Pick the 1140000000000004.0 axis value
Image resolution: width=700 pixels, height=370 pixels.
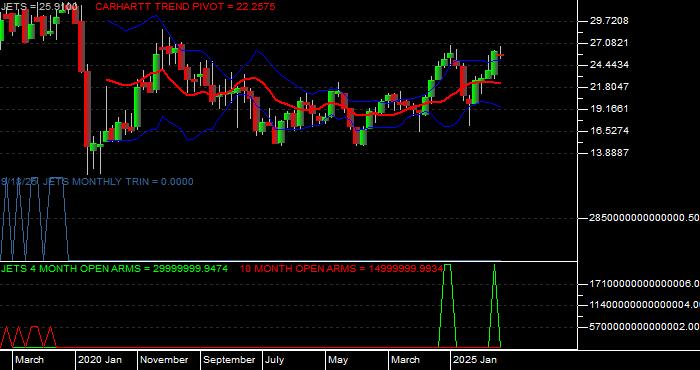pyautogui.click(x=644, y=305)
